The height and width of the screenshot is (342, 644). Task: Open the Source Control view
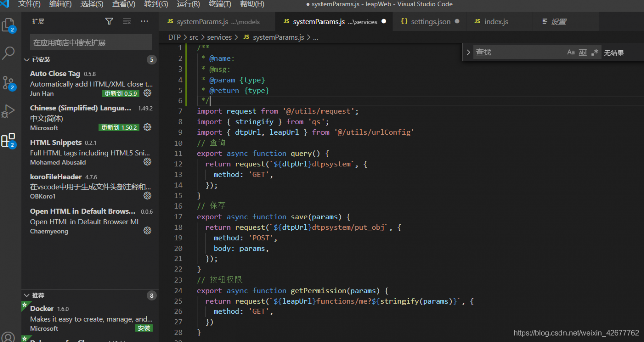[x=9, y=83]
